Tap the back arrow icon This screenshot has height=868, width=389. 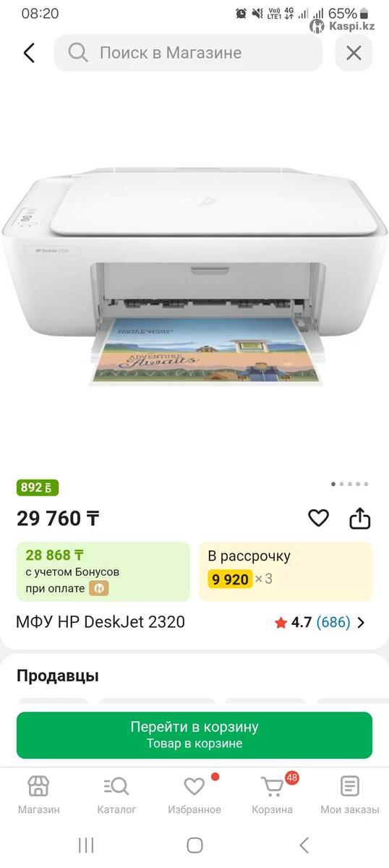click(x=29, y=53)
